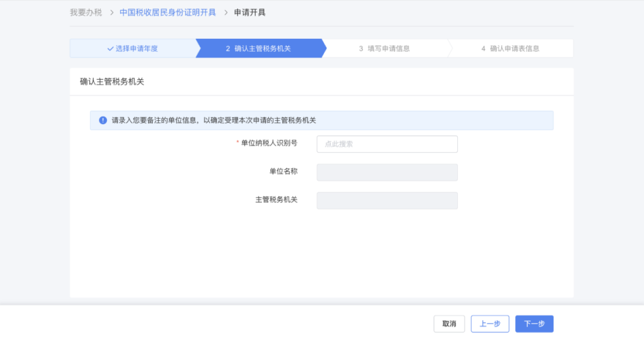Open step 4 确认申请表信息

tap(510, 48)
